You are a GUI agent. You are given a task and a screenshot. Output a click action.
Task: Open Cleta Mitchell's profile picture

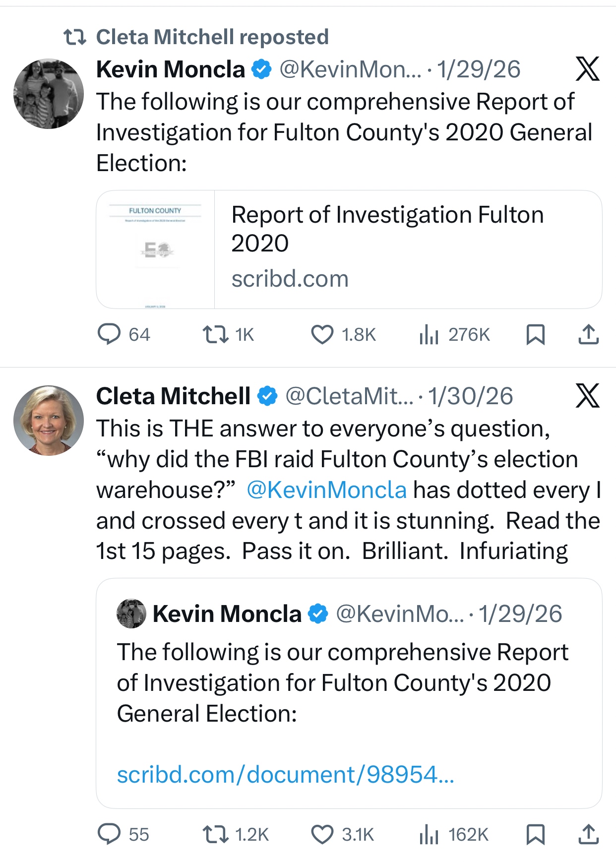[49, 421]
